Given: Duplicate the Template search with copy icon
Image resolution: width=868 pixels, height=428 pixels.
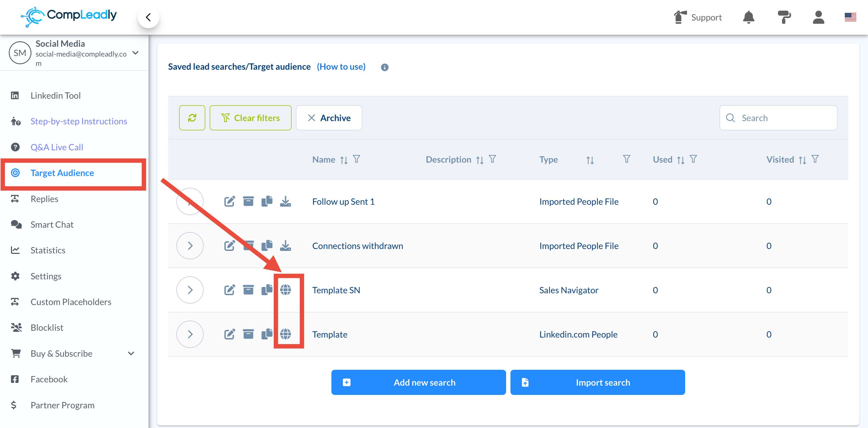Looking at the screenshot, I should pyautogui.click(x=267, y=334).
